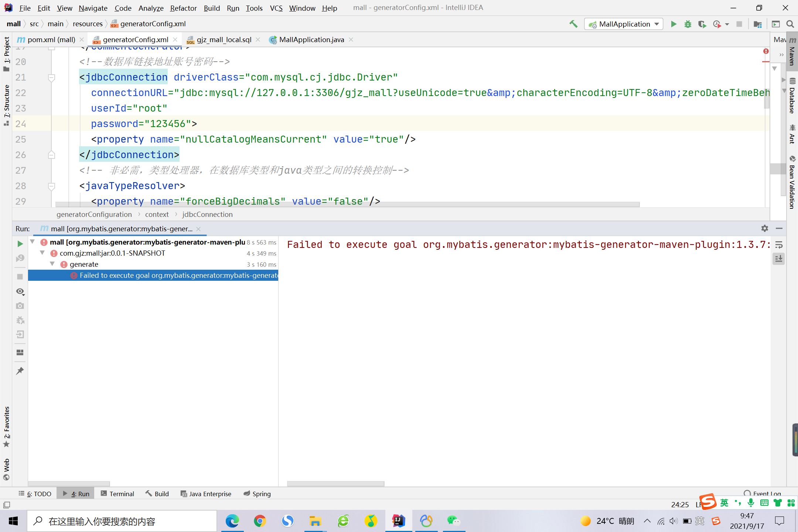The image size is (798, 532).
Task: Fold the jdbcConnection tag at line 21
Action: [x=52, y=78]
